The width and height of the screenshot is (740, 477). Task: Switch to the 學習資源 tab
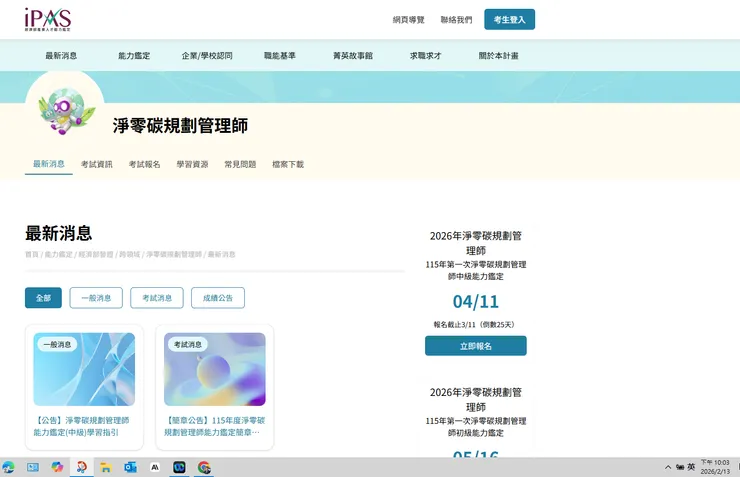[193, 164]
